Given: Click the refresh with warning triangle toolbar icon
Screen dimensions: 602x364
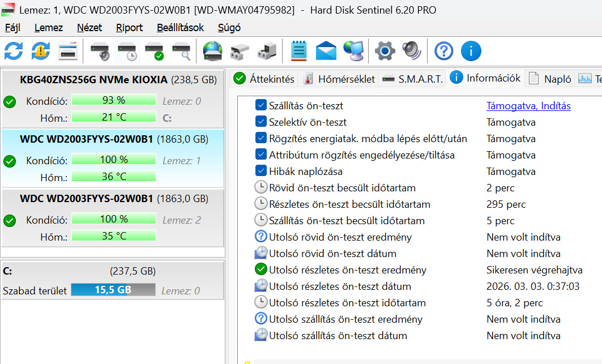Looking at the screenshot, I should (41, 51).
